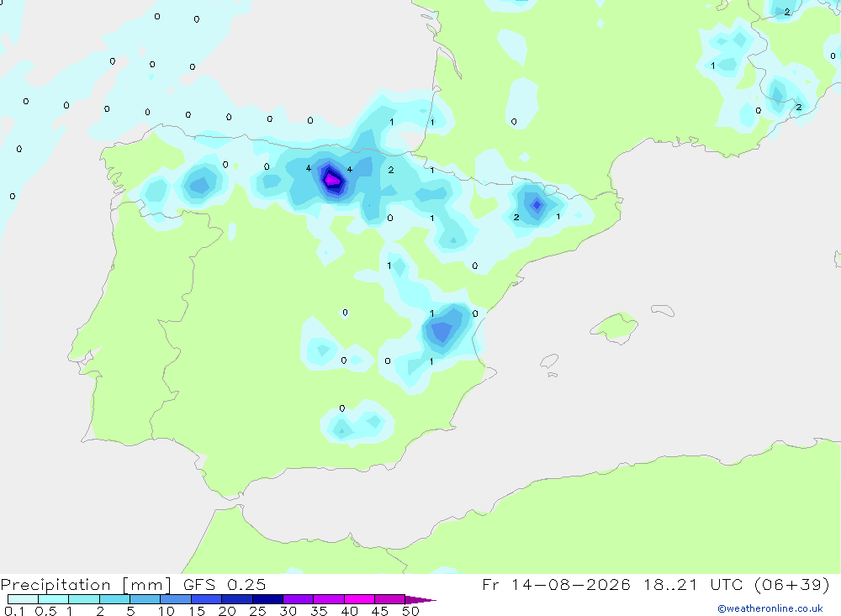The height and width of the screenshot is (616, 841).
Task: Click the "GFS 0.25" model label
Action: [225, 584]
